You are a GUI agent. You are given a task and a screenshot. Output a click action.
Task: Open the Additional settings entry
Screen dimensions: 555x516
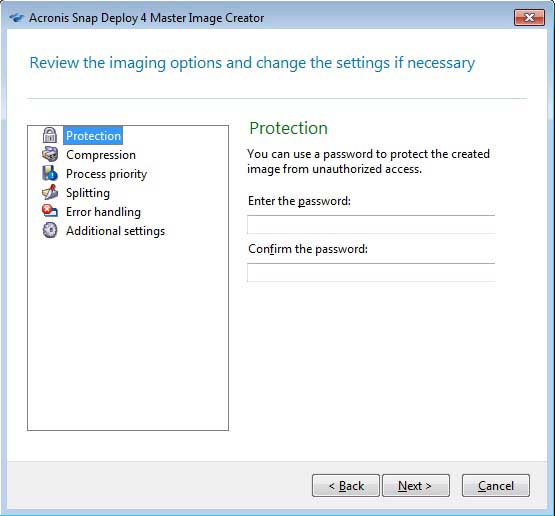click(115, 231)
